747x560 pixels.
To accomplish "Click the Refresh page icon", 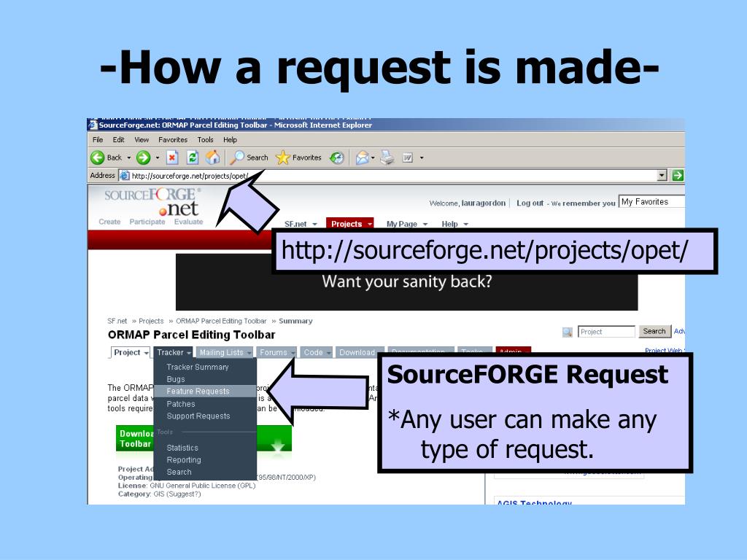I will point(193,157).
